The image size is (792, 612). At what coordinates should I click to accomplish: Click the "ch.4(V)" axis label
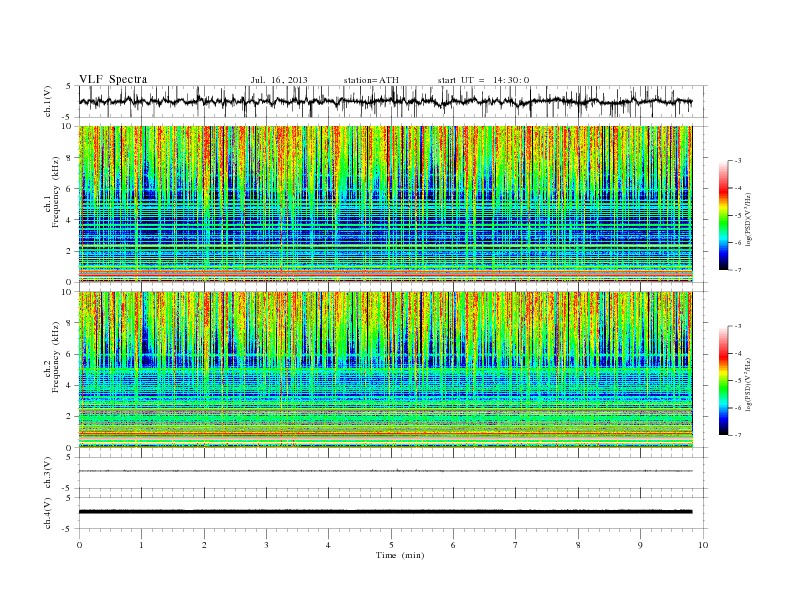(48, 513)
